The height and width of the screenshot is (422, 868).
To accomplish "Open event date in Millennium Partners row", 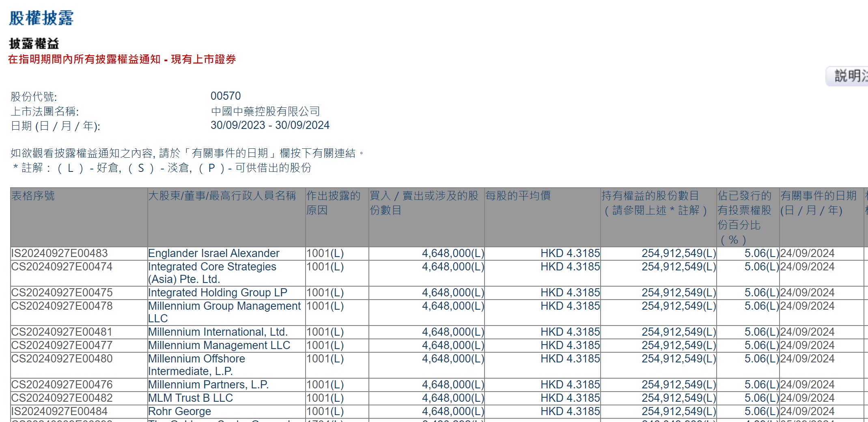I will click(x=808, y=385).
